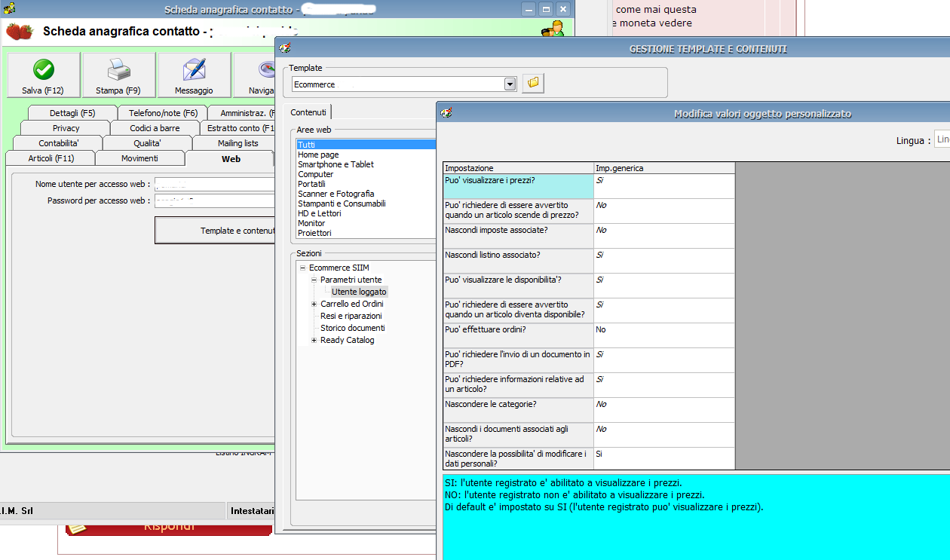Click the Scheda anagrafica title bar icon
Viewport: 950px width, 560px height.
click(x=9, y=9)
